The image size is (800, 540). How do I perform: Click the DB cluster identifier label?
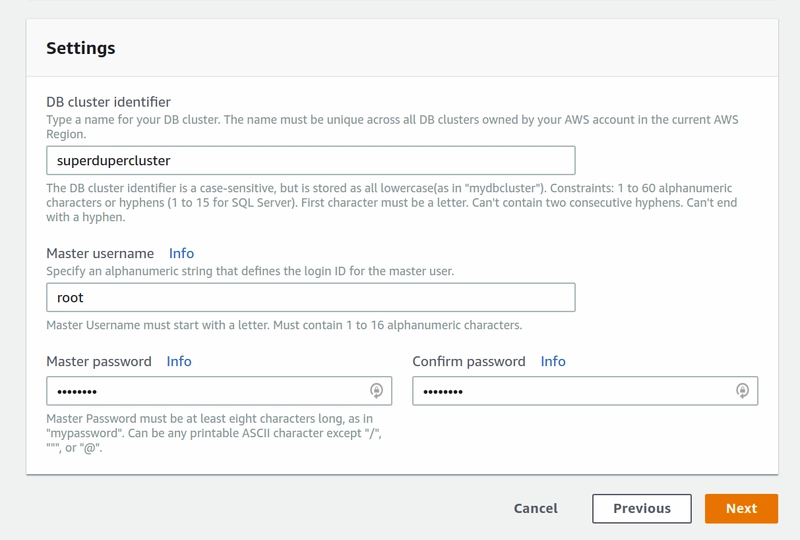click(108, 102)
